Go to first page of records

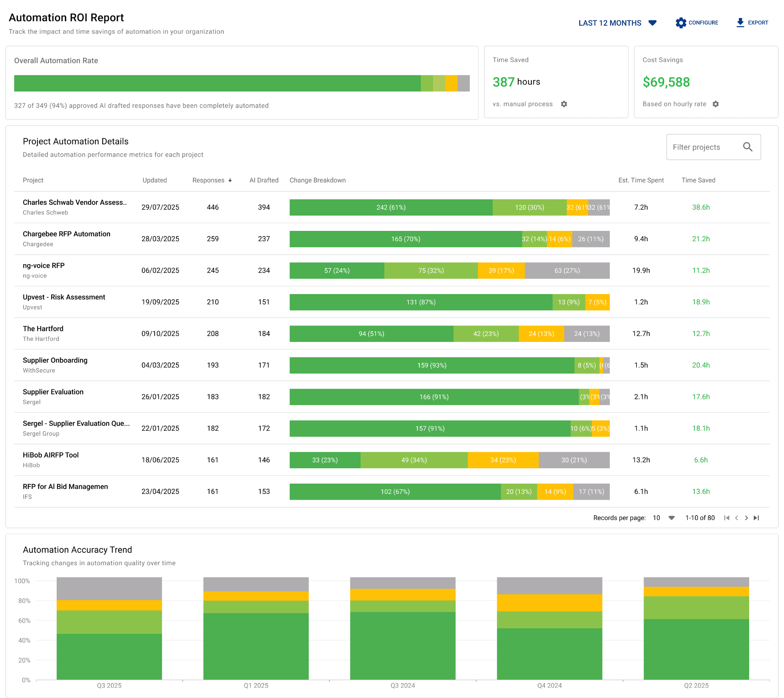(726, 518)
